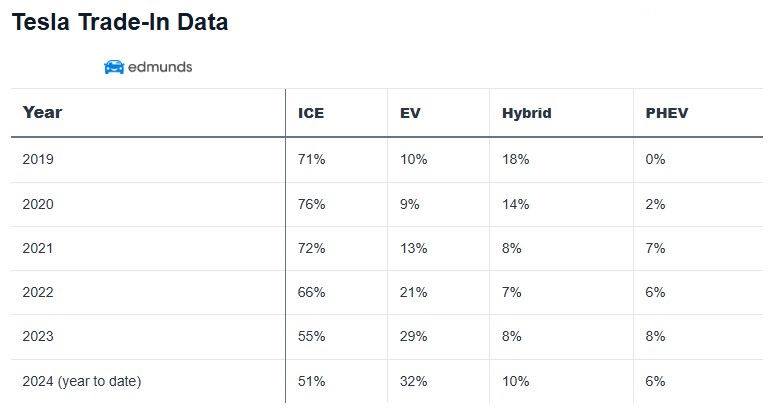
Task: Click the edmunds brand name text
Action: click(160, 67)
